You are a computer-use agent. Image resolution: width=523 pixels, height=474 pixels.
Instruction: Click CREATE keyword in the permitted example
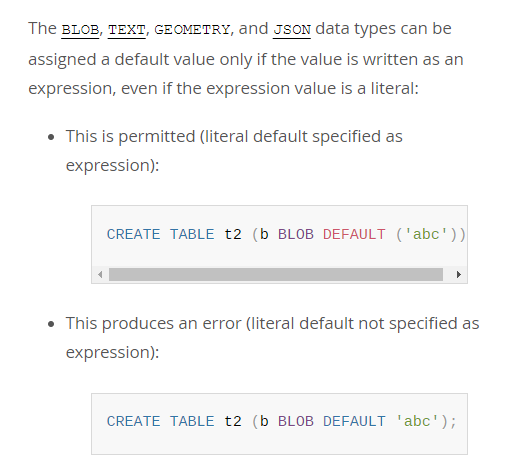[x=133, y=234]
